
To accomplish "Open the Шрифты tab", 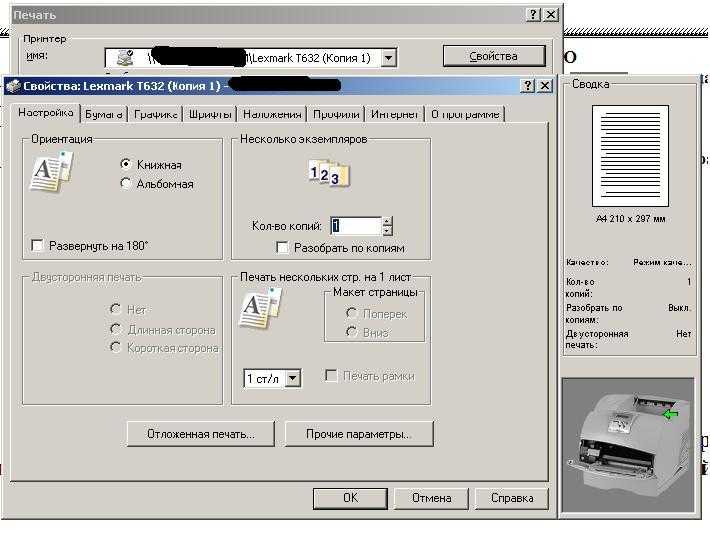I will click(210, 114).
